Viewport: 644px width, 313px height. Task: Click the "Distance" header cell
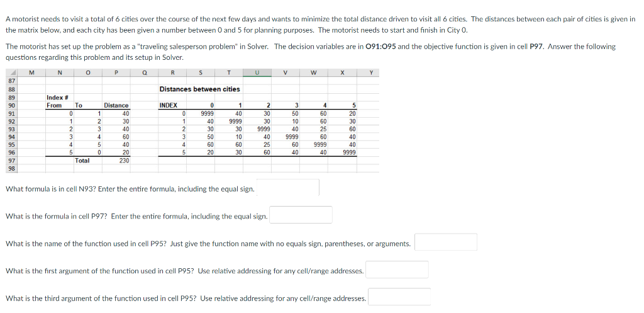click(x=116, y=105)
